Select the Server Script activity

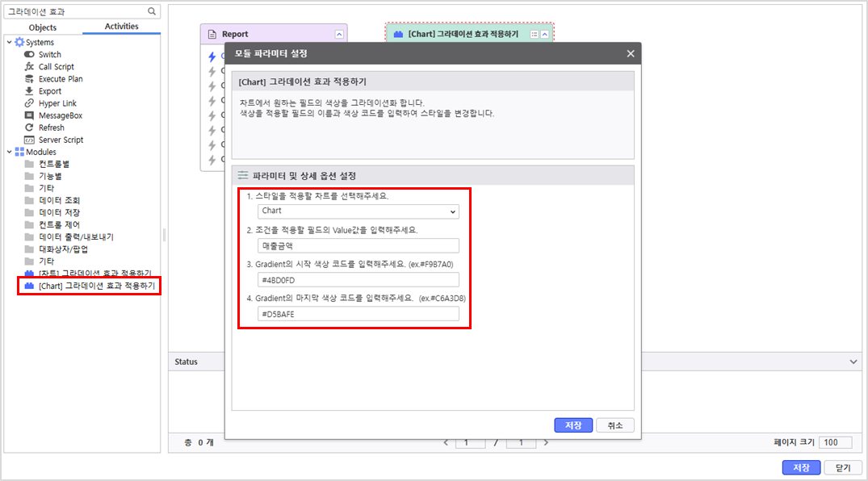tap(61, 140)
